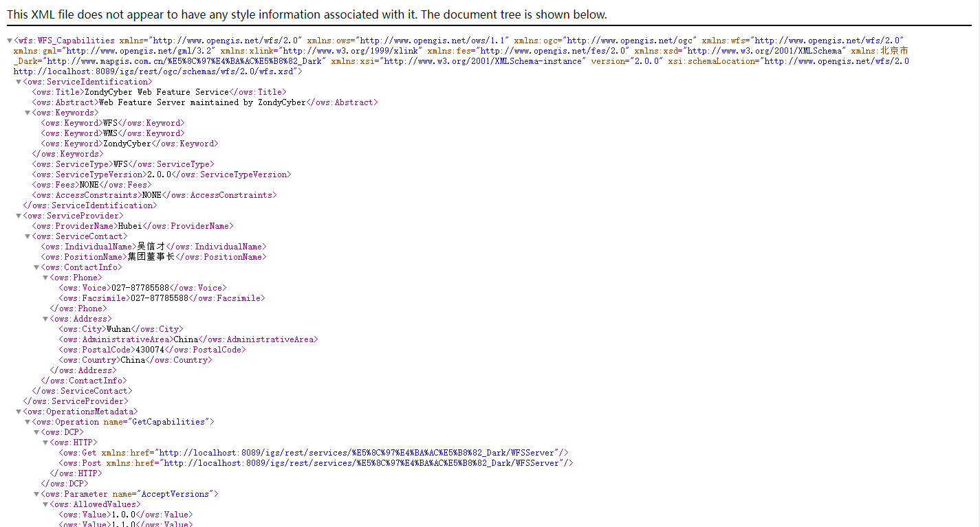This screenshot has width=980, height=527.
Task: Collapse the ows:ServiceContact node
Action: [28, 236]
